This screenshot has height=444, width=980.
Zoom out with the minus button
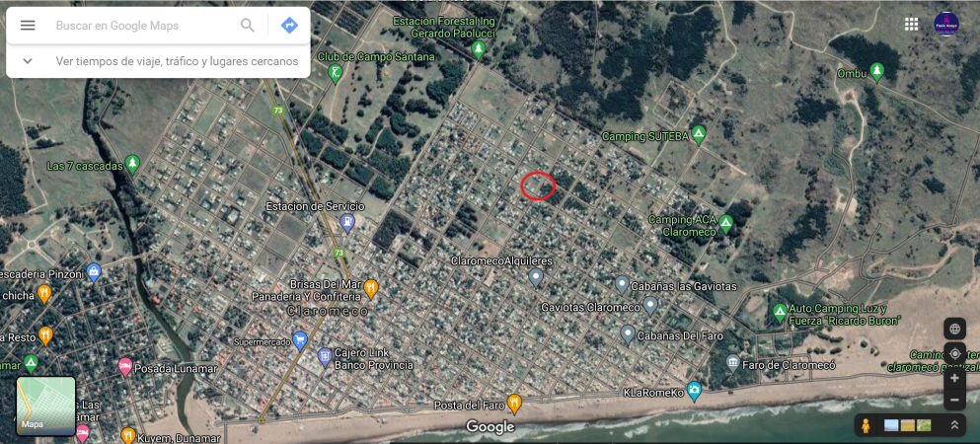954,400
